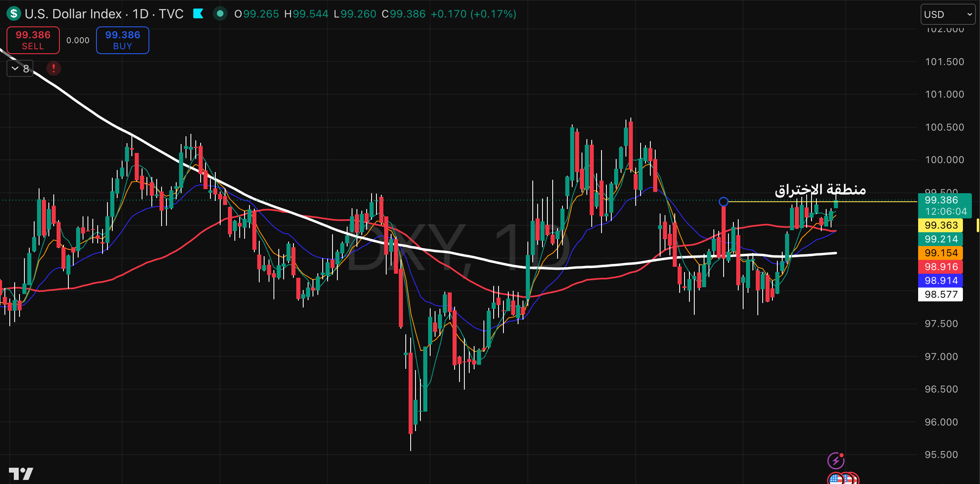This screenshot has height=484, width=980.
Task: Click the US flag economic event icon
Action: point(836,479)
